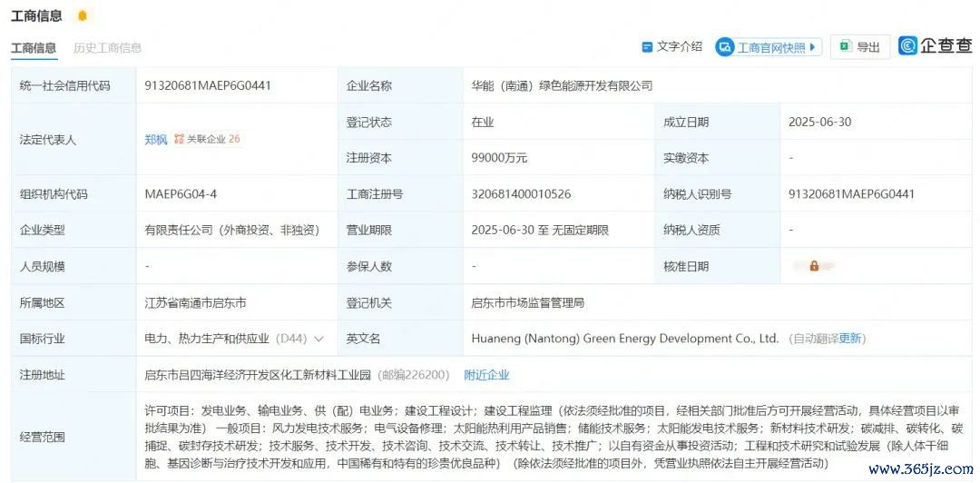Open legal representative 郑枫 link
Image resolution: width=980 pixels, height=483 pixels.
tap(156, 140)
